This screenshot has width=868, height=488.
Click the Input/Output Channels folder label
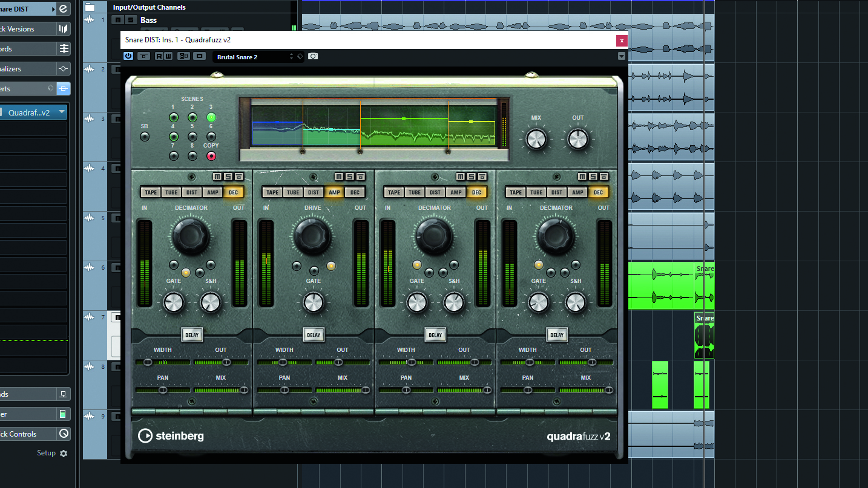tap(150, 7)
